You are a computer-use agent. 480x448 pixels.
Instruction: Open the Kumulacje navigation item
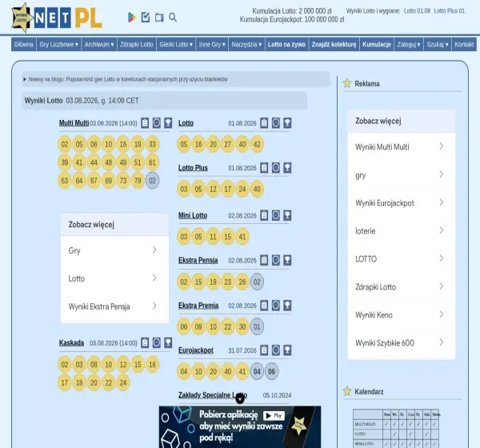pyautogui.click(x=377, y=45)
